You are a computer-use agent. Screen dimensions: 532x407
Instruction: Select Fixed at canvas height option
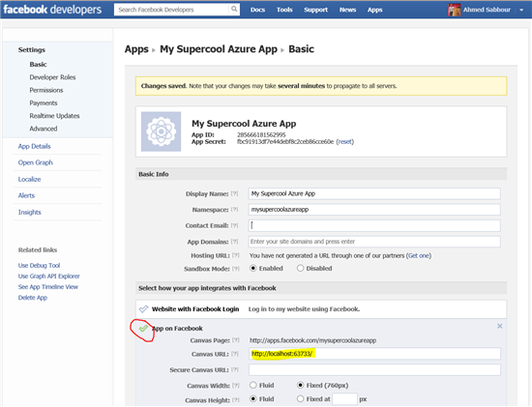point(300,399)
